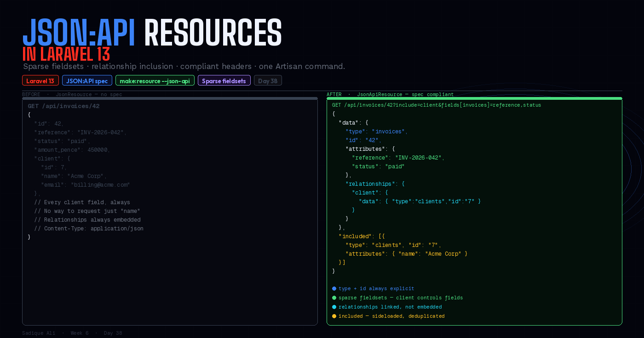Click "Sadique Ali" in the footer
The image size is (644, 338).
click(39, 332)
